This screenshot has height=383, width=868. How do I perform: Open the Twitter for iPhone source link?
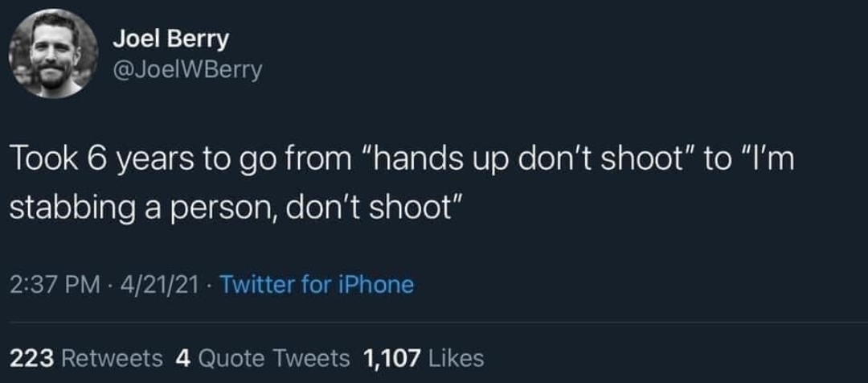tap(316, 285)
